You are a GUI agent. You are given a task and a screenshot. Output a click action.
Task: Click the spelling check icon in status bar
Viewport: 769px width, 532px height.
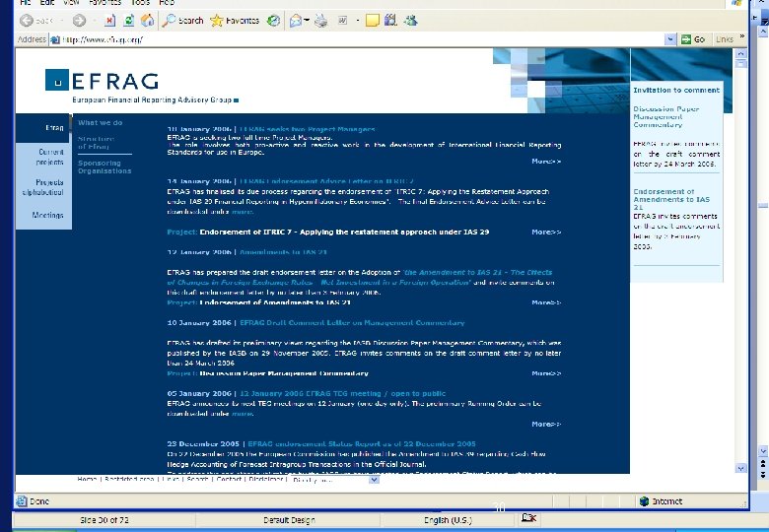click(x=528, y=518)
